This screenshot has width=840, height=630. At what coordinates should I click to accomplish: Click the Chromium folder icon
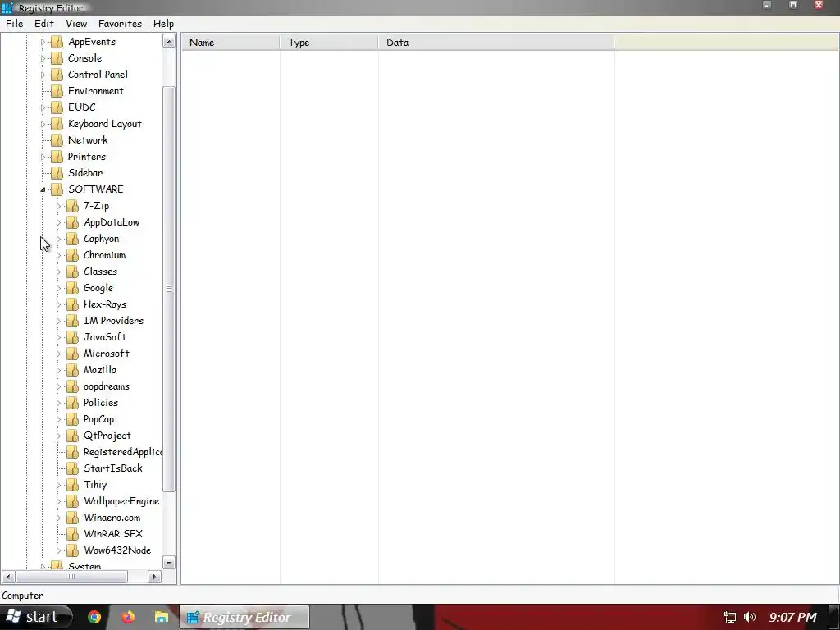click(x=72, y=256)
